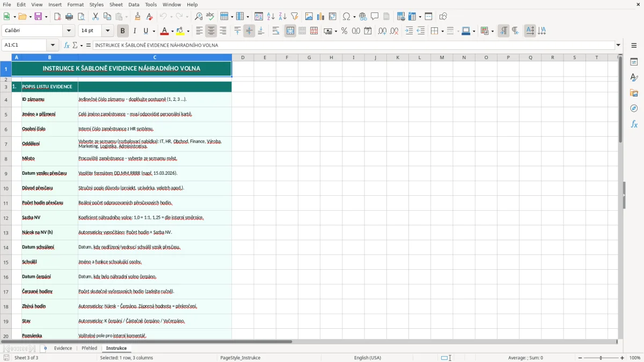
Task: Open Background Color dropdown arrow
Action: pos(188,31)
